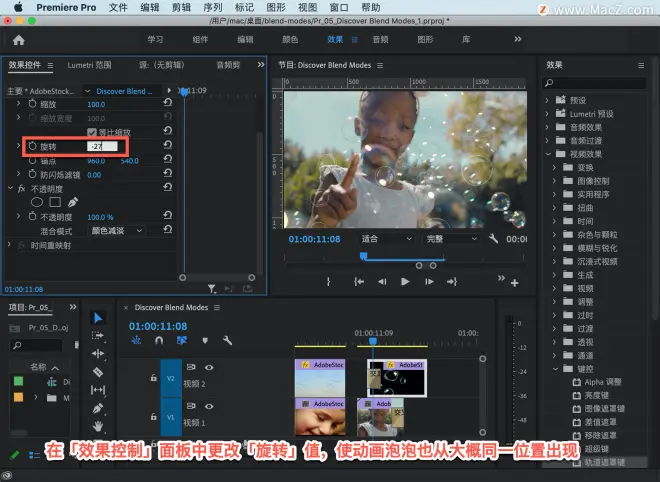This screenshot has height=482, width=660.
Task: Add marker in the timeline
Action: (205, 340)
